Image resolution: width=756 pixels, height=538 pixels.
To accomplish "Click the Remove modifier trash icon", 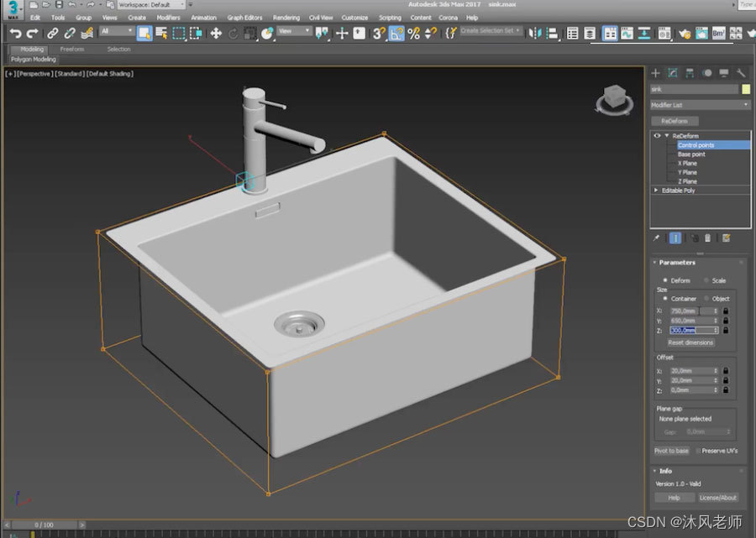I will [x=707, y=238].
